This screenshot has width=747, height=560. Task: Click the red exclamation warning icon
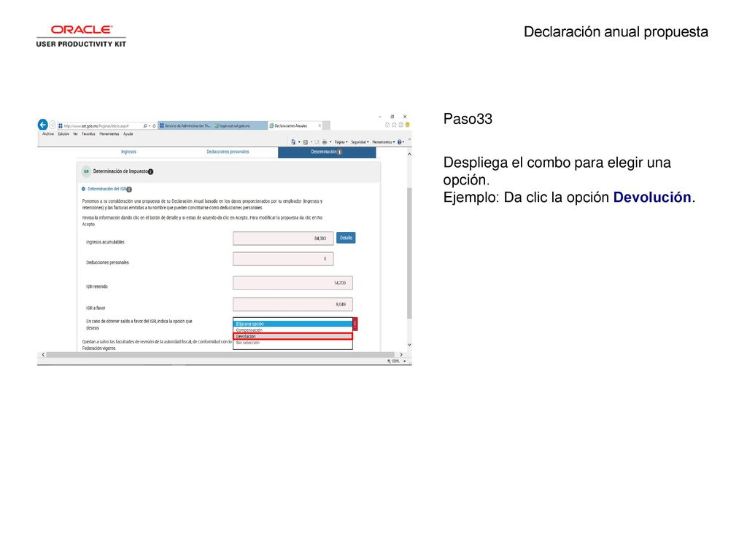(x=355, y=324)
